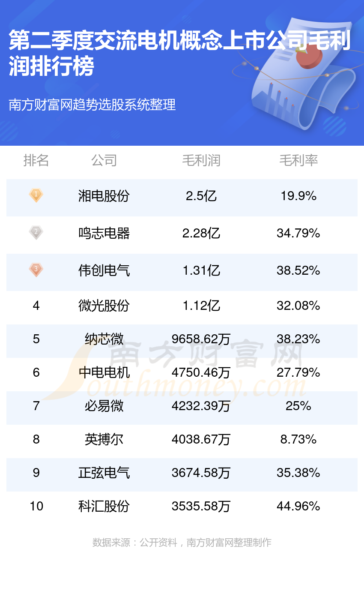
Task: Select the 毛利润 column header
Action: 201,160
